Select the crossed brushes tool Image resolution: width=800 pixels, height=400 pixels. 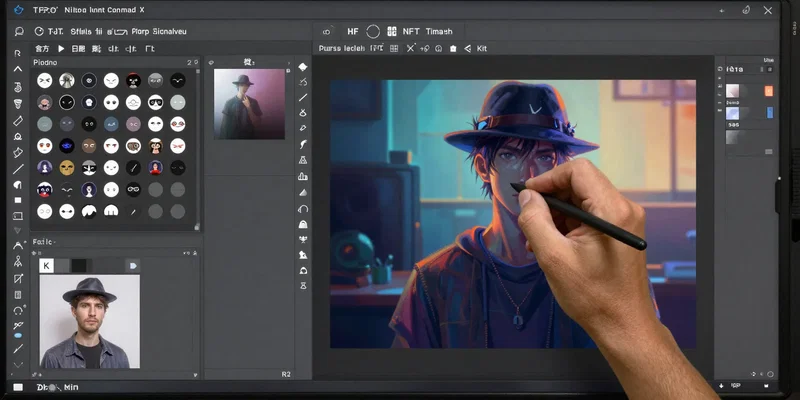18,325
